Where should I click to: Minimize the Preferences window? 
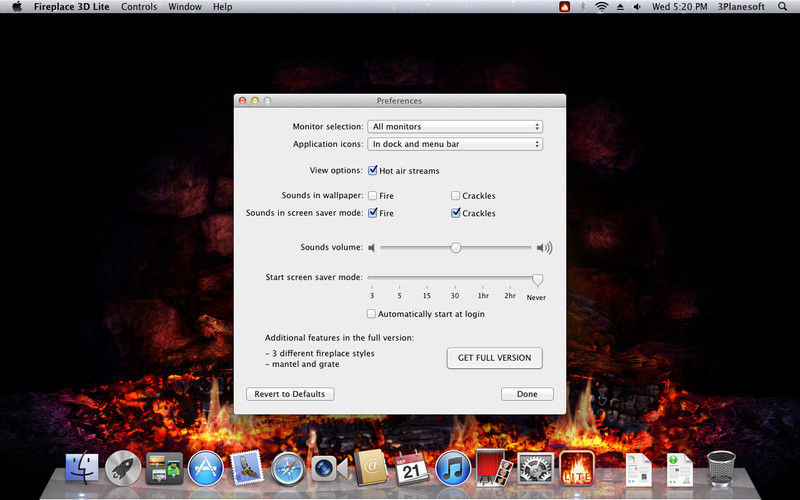coord(255,101)
